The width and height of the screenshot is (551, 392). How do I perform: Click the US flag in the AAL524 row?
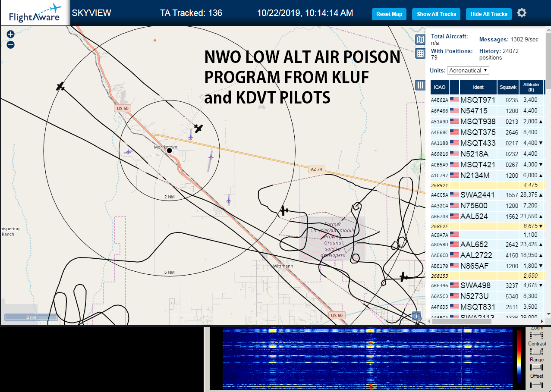[454, 216]
